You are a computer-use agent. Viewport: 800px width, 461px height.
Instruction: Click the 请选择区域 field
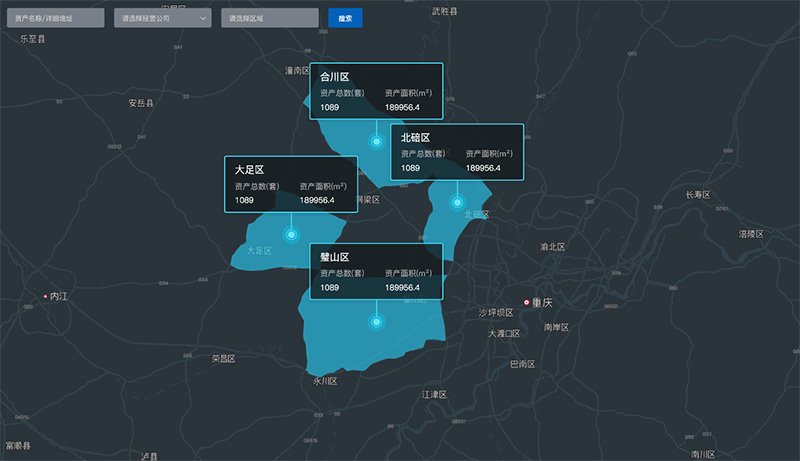point(270,18)
